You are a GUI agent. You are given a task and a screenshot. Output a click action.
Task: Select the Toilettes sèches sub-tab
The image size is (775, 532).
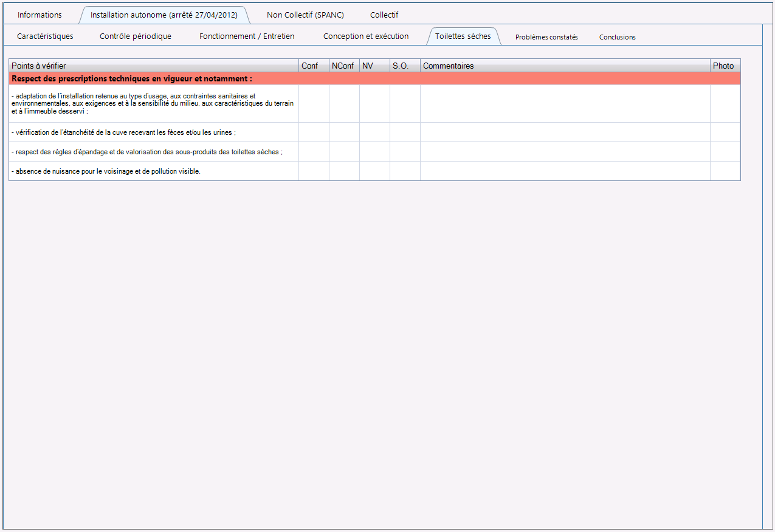pyautogui.click(x=463, y=36)
